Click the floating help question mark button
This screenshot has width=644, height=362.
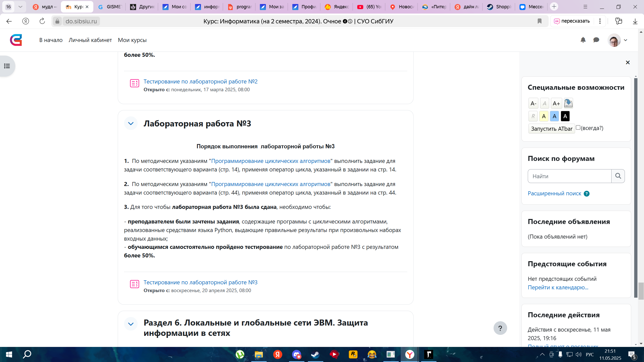500,328
